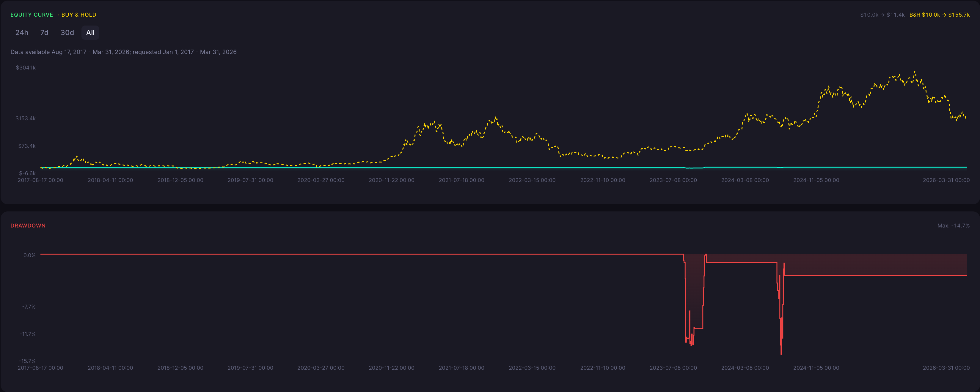Click the $10.0k → $11.4k summary text
The width and height of the screenshot is (980, 392).
tap(882, 15)
